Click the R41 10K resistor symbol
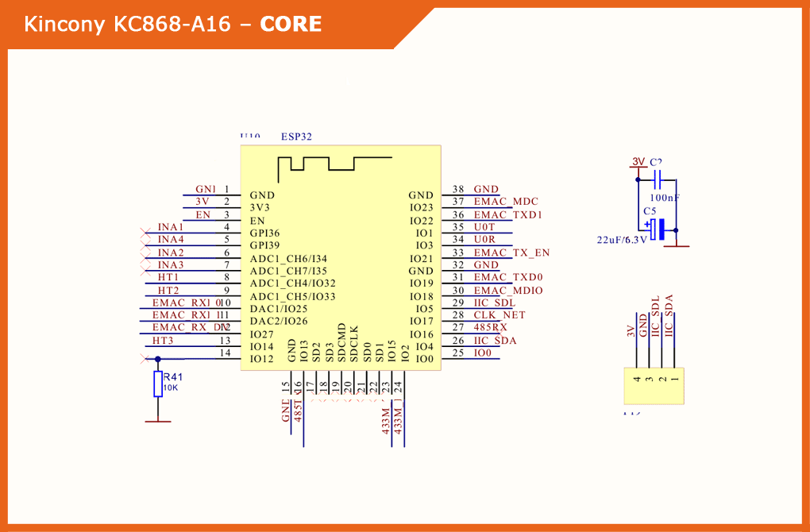This screenshot has height=532, width=810. (x=158, y=384)
